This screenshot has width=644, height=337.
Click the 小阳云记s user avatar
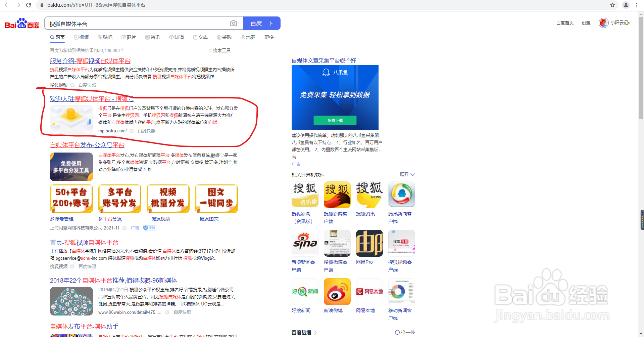604,23
